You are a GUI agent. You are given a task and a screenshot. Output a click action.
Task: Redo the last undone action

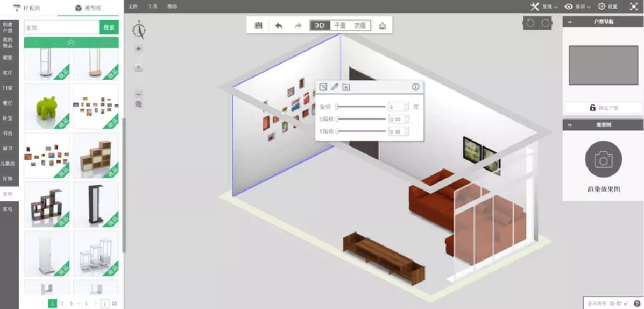pos(298,25)
